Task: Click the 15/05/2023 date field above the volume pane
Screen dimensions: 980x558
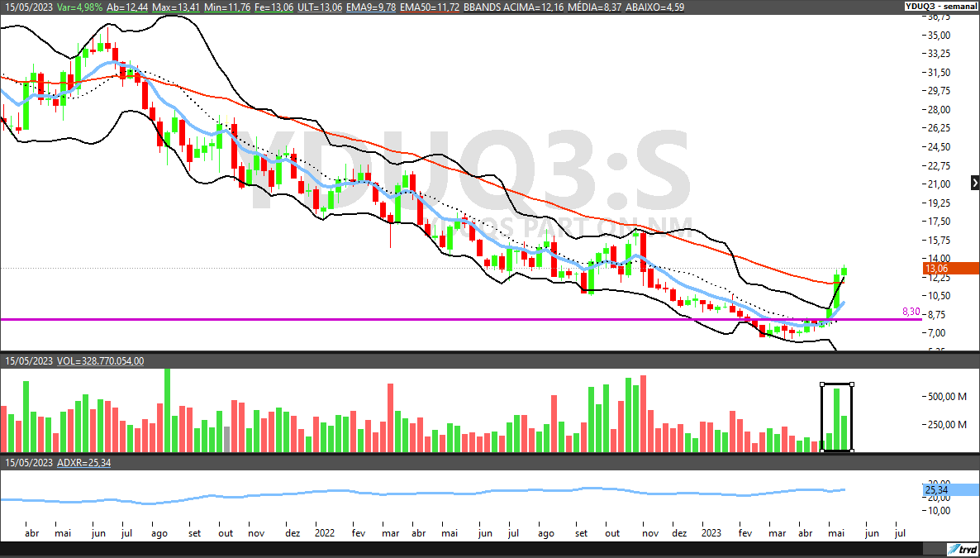Action: tap(31, 360)
